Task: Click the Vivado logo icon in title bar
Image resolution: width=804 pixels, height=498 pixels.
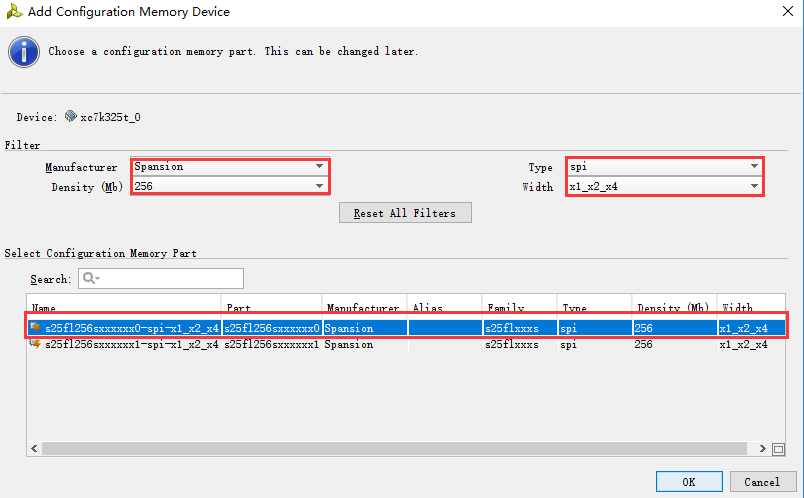Action: click(14, 11)
